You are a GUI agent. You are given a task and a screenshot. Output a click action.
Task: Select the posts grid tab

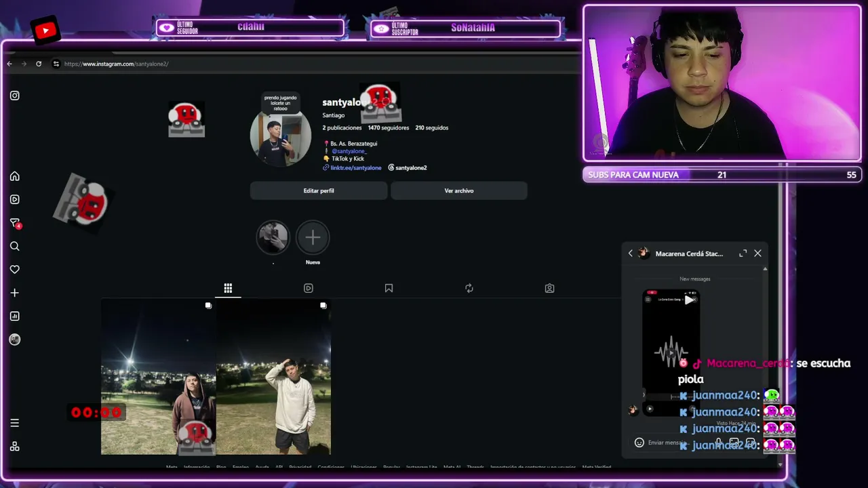point(228,288)
